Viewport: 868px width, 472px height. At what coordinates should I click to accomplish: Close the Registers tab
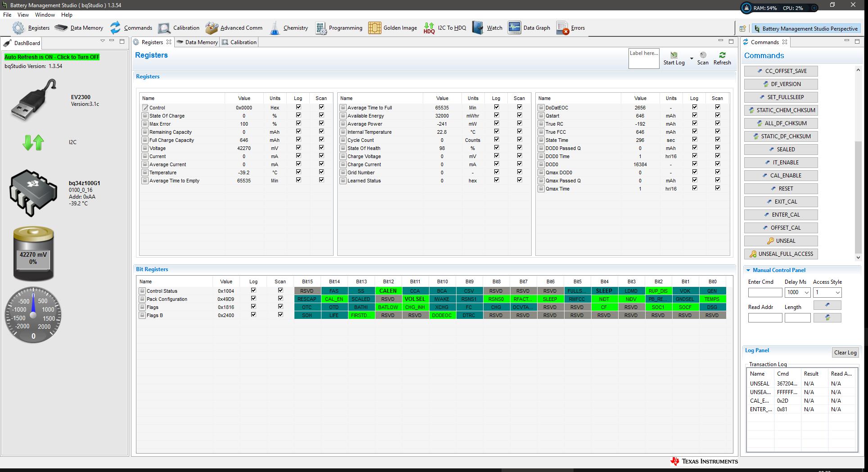(x=169, y=42)
